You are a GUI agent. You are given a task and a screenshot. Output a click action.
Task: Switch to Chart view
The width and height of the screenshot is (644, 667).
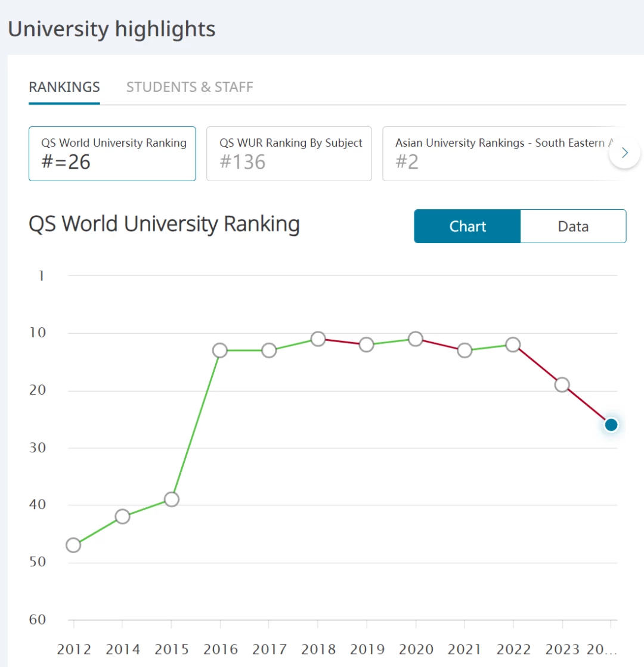click(467, 227)
